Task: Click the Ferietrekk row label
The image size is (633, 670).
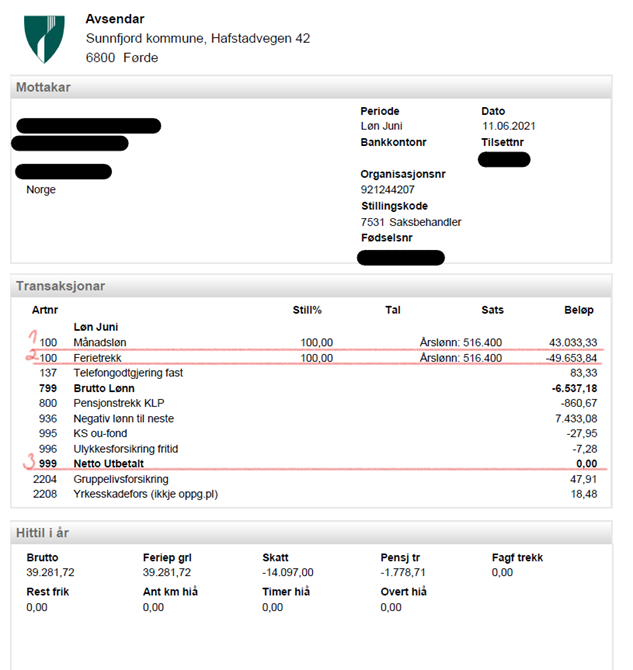Action: tap(97, 358)
